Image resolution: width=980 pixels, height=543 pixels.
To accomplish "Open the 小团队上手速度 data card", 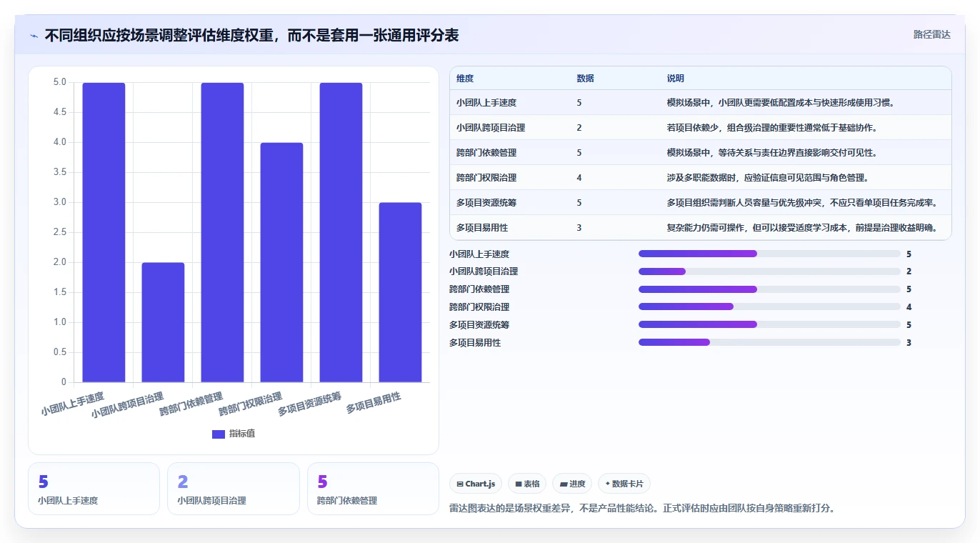I will tap(94, 489).
